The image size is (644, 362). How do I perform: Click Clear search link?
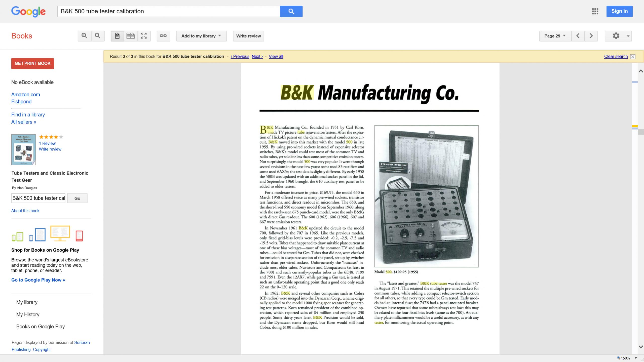(616, 57)
